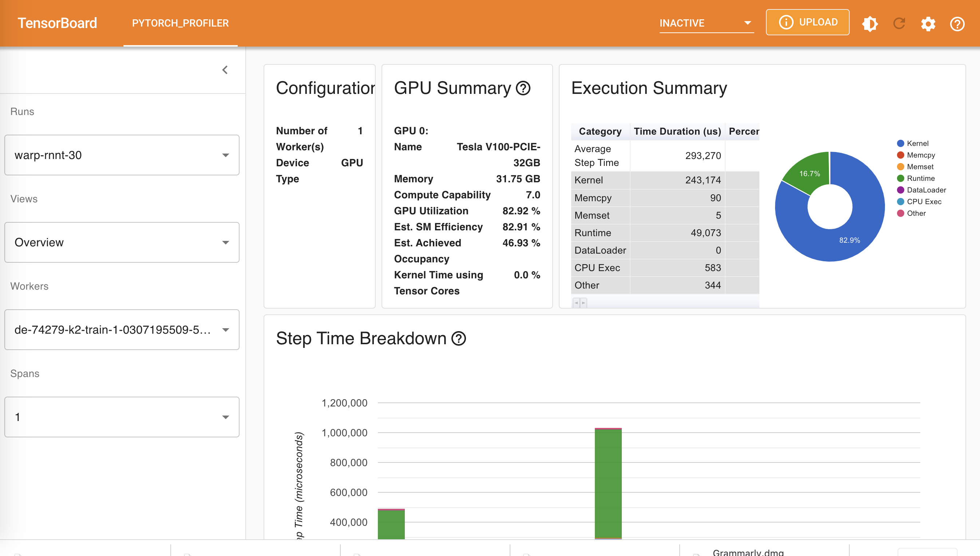Image resolution: width=980 pixels, height=556 pixels.
Task: Click the help question mark in header
Action: 957,24
